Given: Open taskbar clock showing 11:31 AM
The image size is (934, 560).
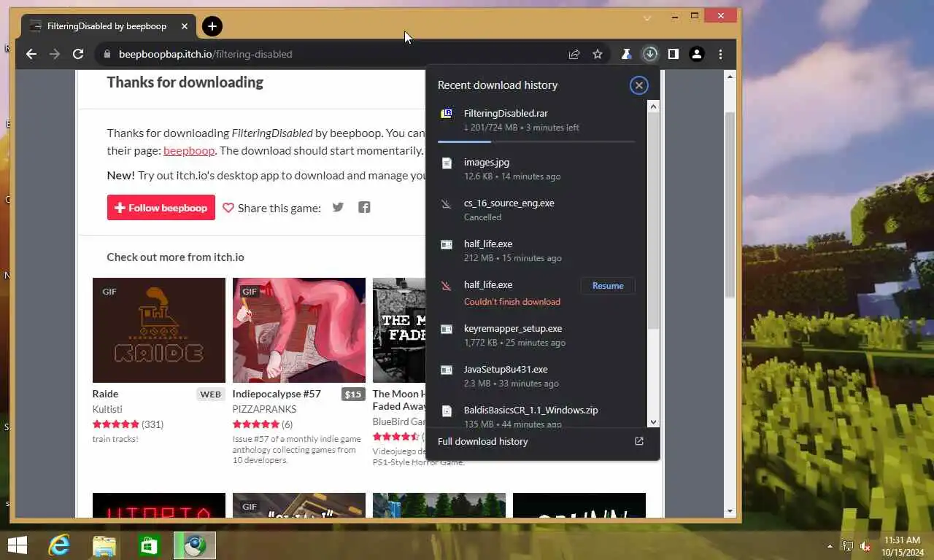Looking at the screenshot, I should pyautogui.click(x=902, y=546).
